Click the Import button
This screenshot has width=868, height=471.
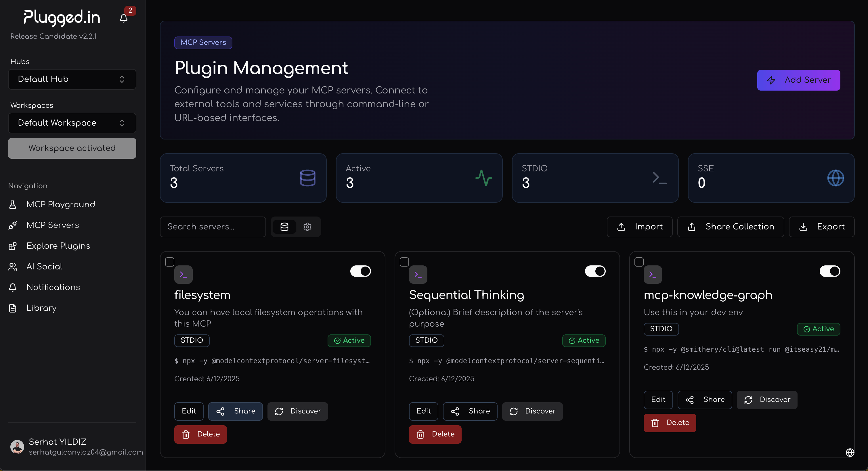(x=640, y=227)
